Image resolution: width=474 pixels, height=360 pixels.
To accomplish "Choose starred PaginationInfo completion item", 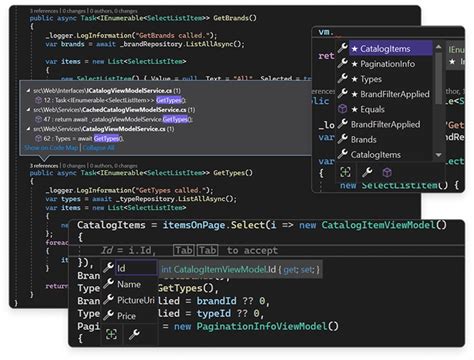I will [x=383, y=64].
